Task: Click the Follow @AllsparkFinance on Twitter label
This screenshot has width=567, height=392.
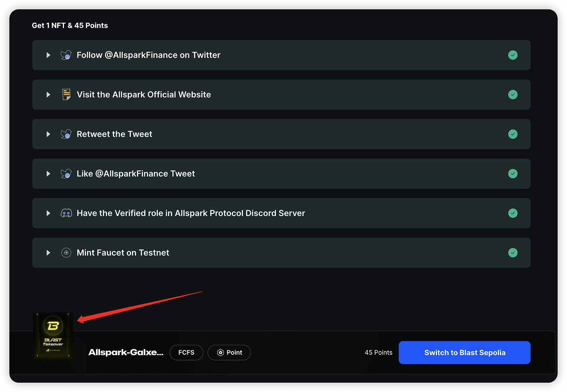Action: point(149,55)
